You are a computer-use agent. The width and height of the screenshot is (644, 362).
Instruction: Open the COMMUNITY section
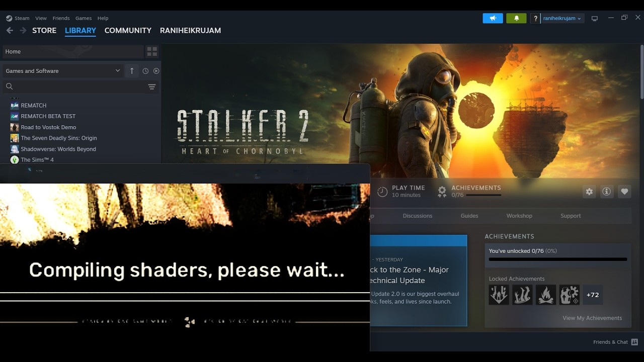tap(128, 31)
